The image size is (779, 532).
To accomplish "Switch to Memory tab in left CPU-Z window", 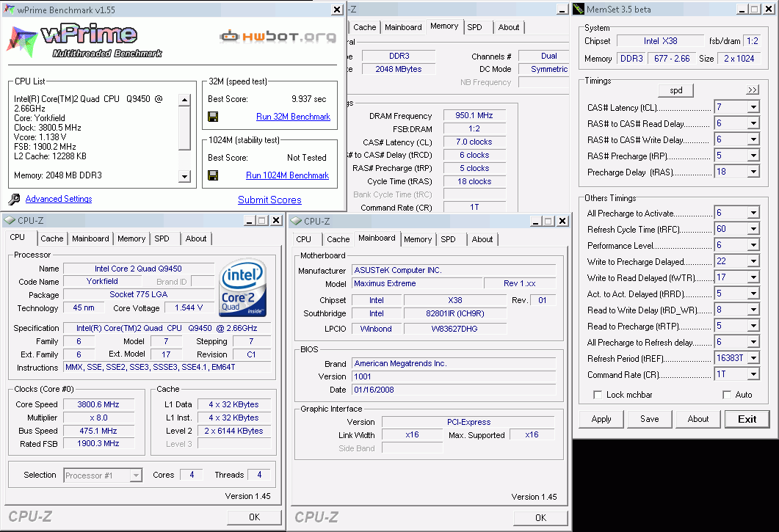I will [x=131, y=239].
